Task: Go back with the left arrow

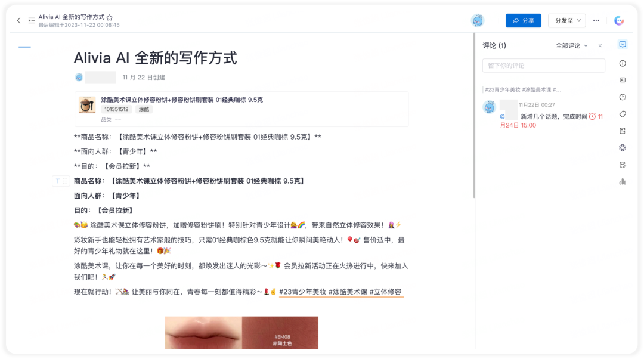Action: coord(19,20)
